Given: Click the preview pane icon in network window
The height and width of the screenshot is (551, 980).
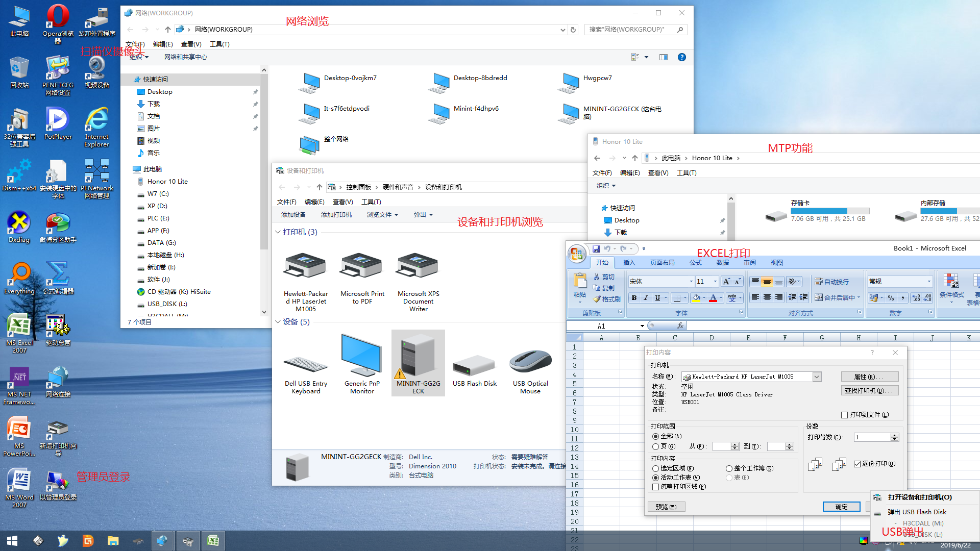Looking at the screenshot, I should coord(663,57).
